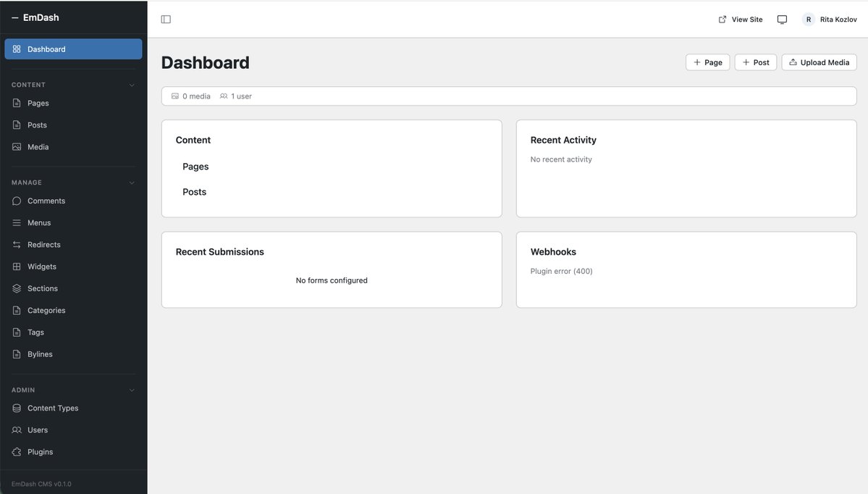Click the Media image icon in sidebar
Image resolution: width=868 pixels, height=494 pixels.
pyautogui.click(x=17, y=147)
